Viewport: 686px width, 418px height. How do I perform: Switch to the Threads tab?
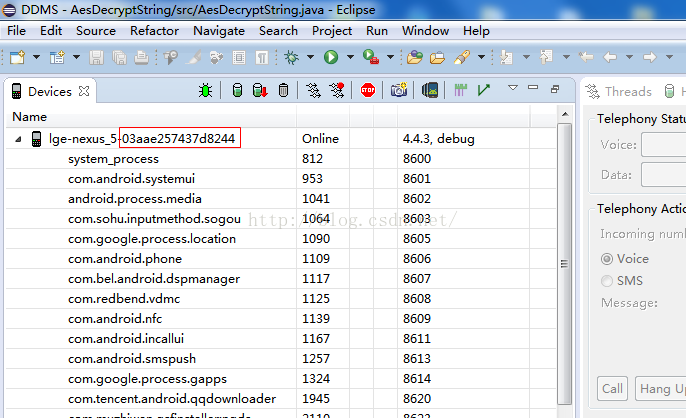[619, 91]
